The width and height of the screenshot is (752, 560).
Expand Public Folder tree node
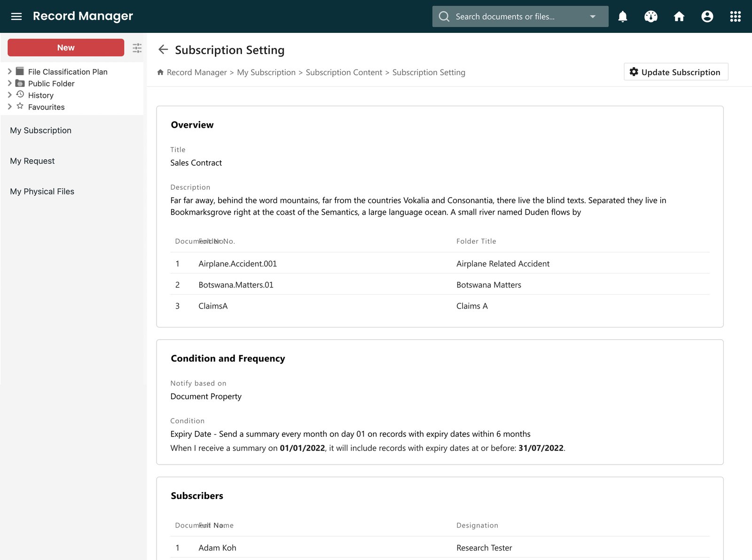pos(9,83)
